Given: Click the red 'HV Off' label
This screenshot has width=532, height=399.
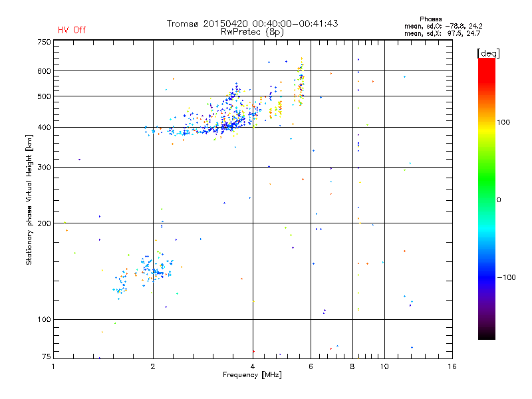Looking at the screenshot, I should click(72, 30).
